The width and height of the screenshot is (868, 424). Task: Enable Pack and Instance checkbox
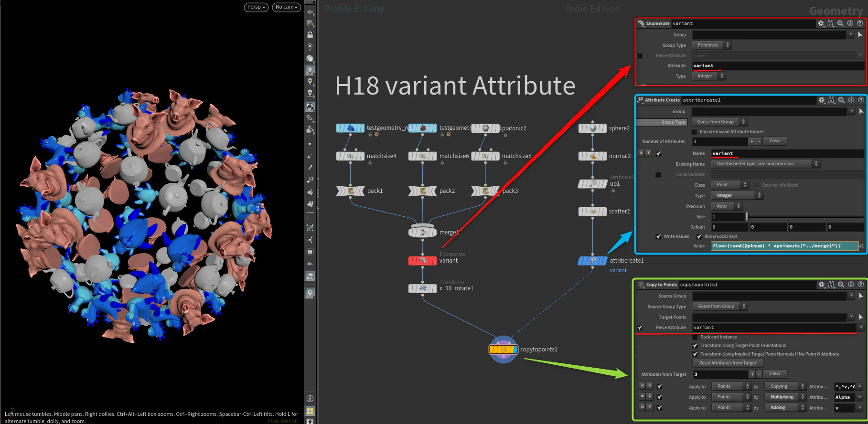[695, 337]
